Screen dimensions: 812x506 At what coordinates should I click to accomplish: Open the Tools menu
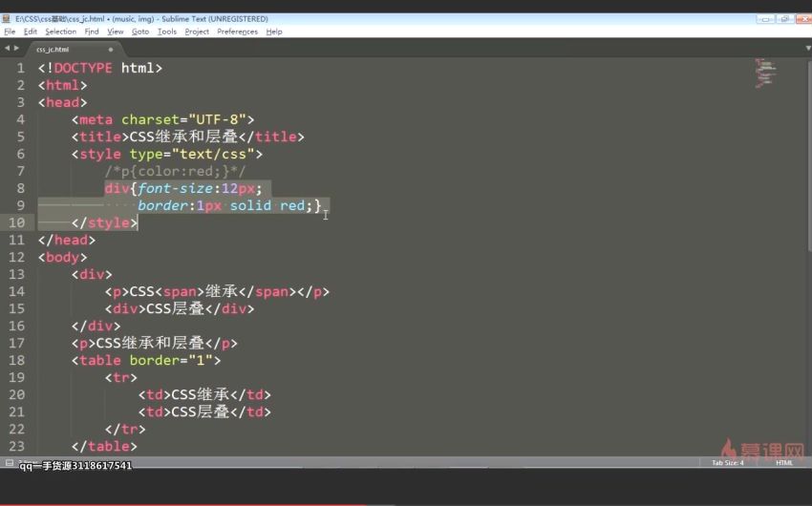point(167,32)
